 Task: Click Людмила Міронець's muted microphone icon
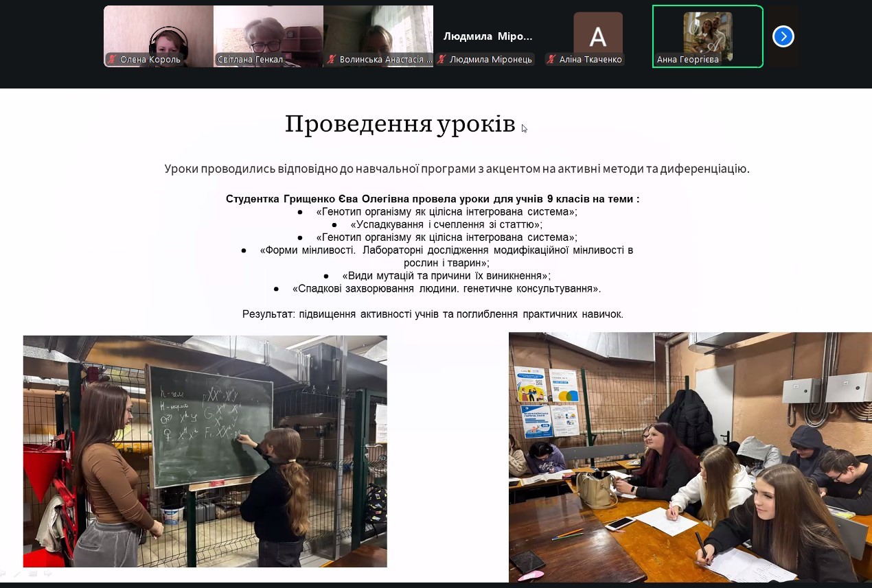tap(441, 60)
